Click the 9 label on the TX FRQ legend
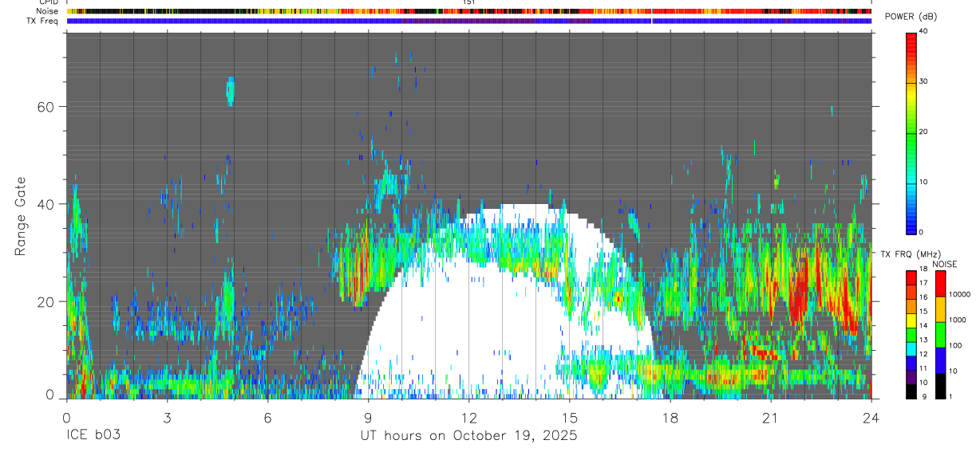 pos(924,396)
